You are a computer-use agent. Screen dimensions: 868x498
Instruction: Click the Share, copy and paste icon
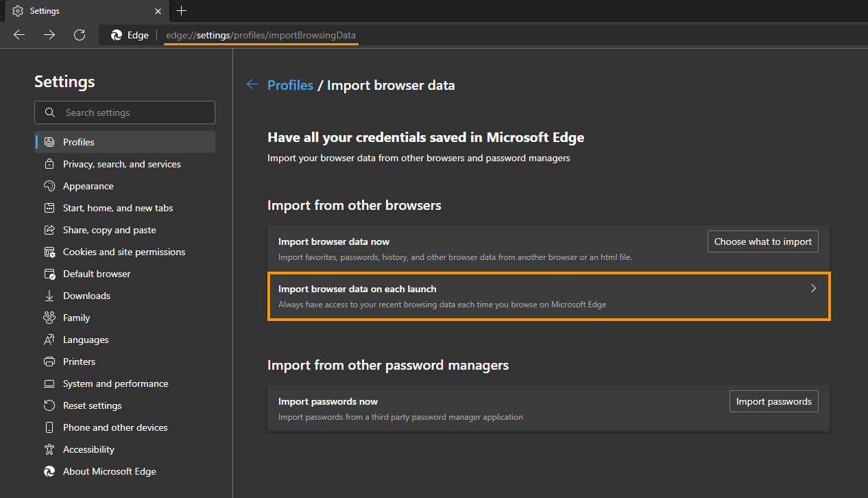point(49,230)
